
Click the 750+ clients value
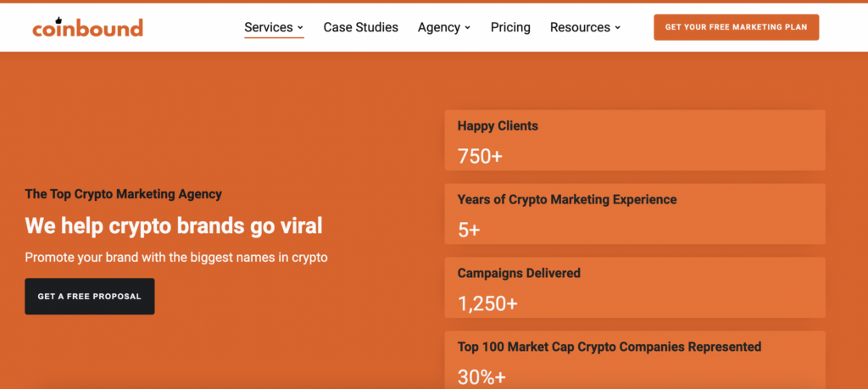point(480,157)
